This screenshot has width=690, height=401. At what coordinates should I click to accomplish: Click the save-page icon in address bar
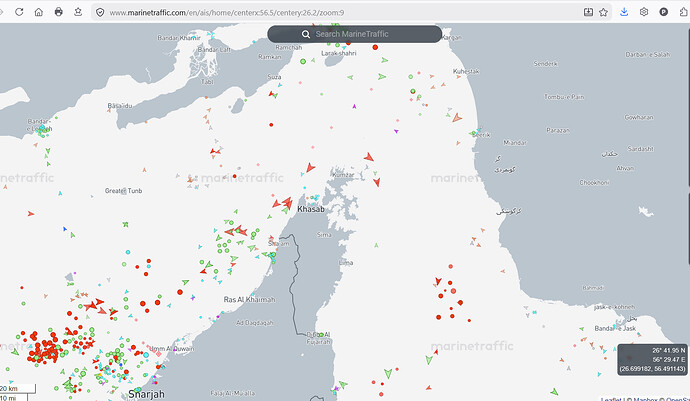coord(588,12)
